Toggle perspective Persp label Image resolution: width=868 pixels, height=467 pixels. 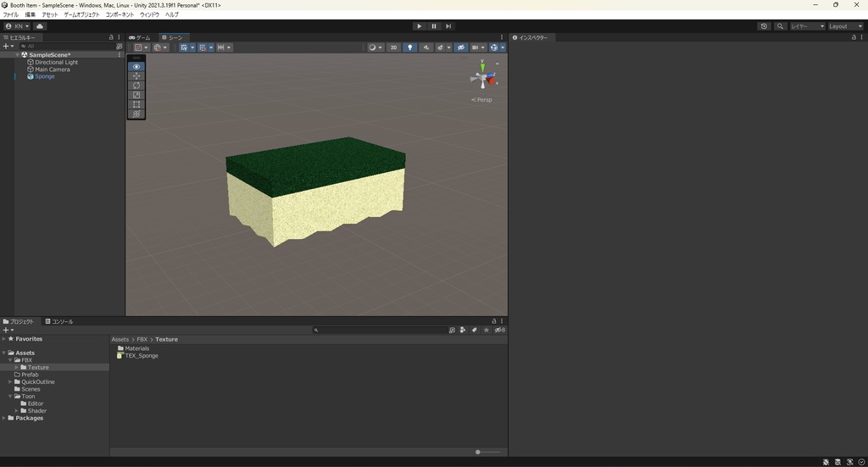(481, 100)
